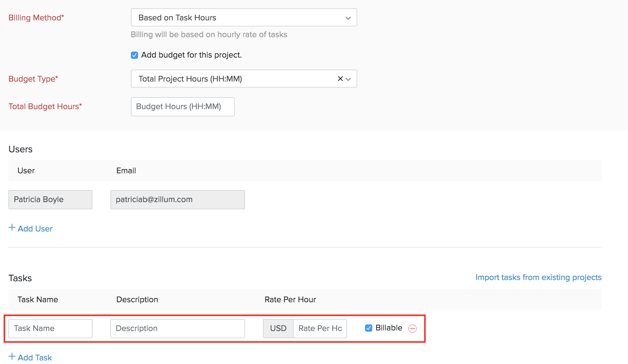
Task: Click the Rate Per Hour column header
Action: point(290,300)
